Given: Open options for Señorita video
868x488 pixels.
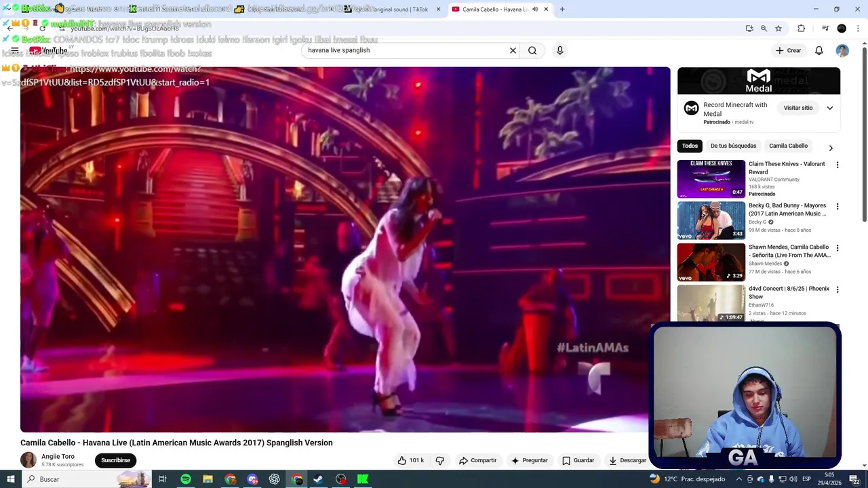Looking at the screenshot, I should [x=837, y=248].
